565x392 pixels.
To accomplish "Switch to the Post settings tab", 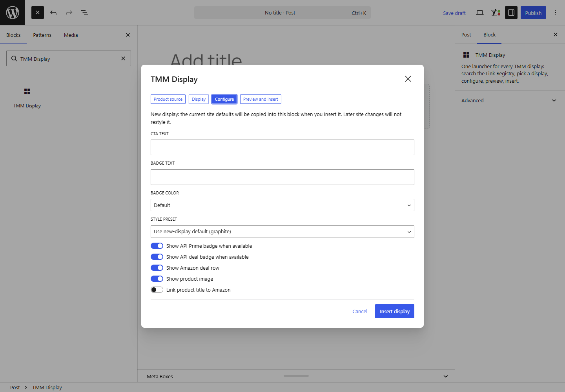I will pyautogui.click(x=466, y=34).
